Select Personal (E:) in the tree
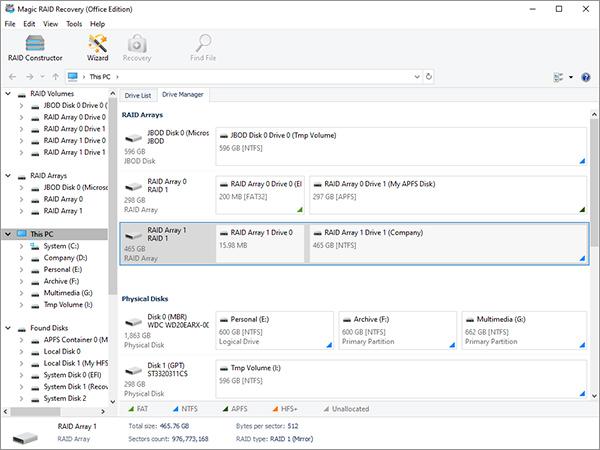Screen dimensions: 600x450 tap(63, 270)
